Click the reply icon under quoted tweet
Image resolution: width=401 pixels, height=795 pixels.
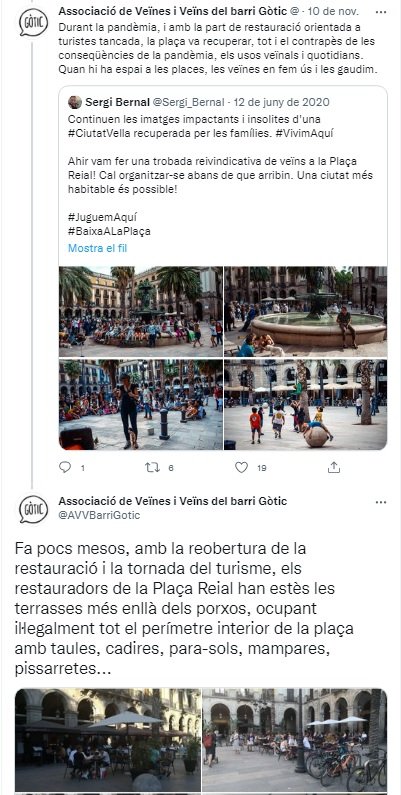click(x=65, y=467)
